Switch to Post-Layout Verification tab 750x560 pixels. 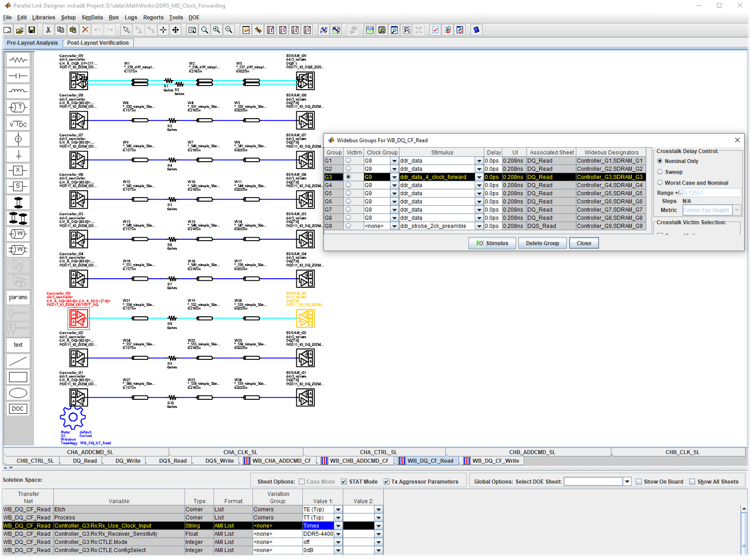click(x=98, y=43)
